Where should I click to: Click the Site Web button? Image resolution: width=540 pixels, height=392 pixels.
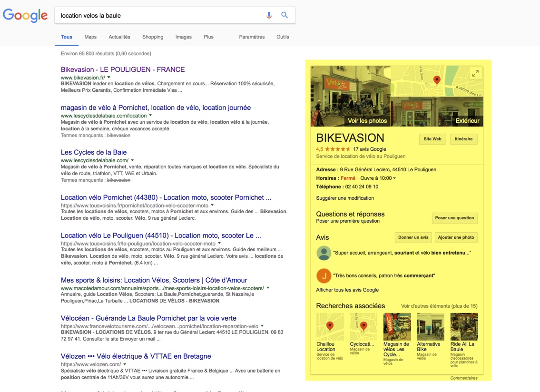click(x=432, y=139)
